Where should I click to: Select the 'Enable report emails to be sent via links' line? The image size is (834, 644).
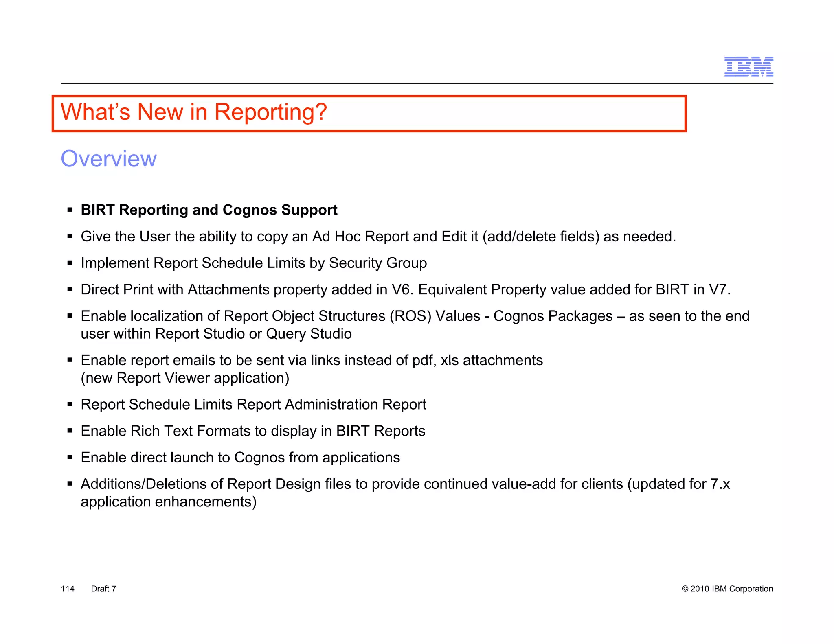[x=312, y=360]
